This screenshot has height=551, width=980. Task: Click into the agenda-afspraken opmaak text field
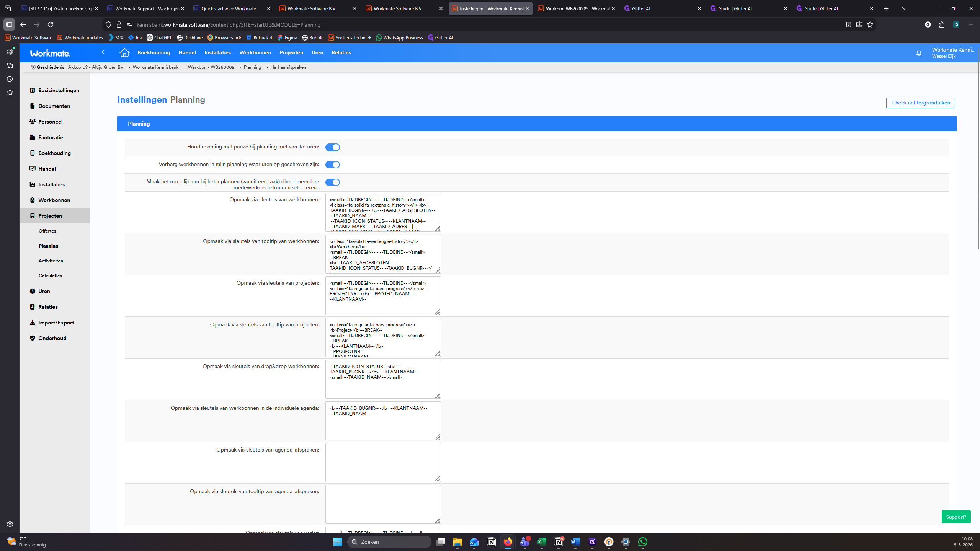pos(383,462)
